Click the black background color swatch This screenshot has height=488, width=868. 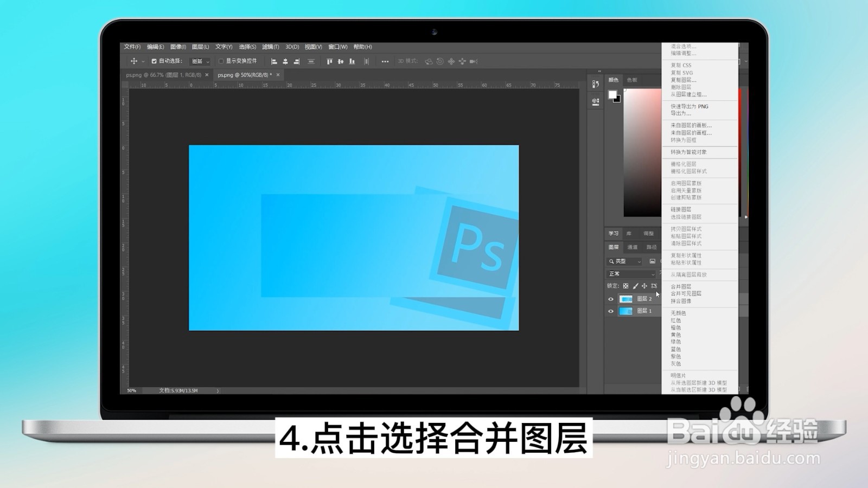click(x=618, y=100)
